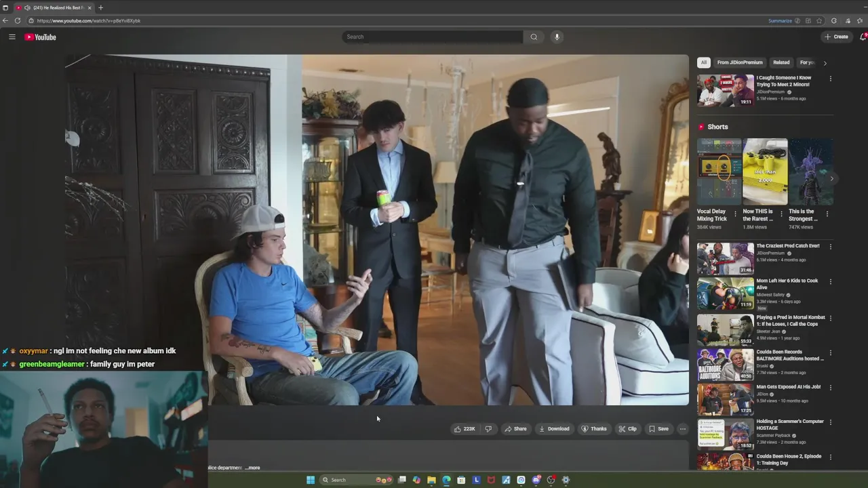Save the video to a playlist
The width and height of the screenshot is (868, 488).
658,428
